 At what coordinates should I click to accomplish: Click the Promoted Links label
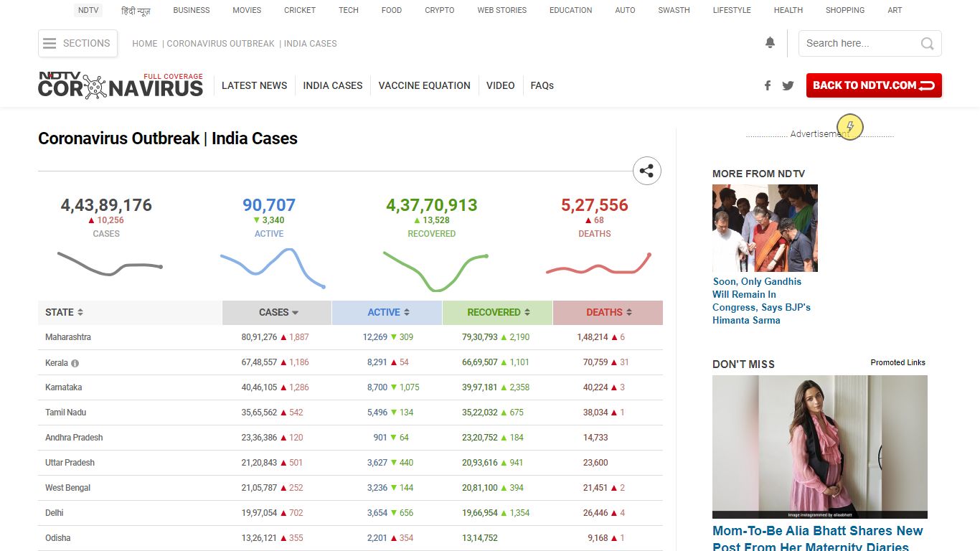[898, 362]
